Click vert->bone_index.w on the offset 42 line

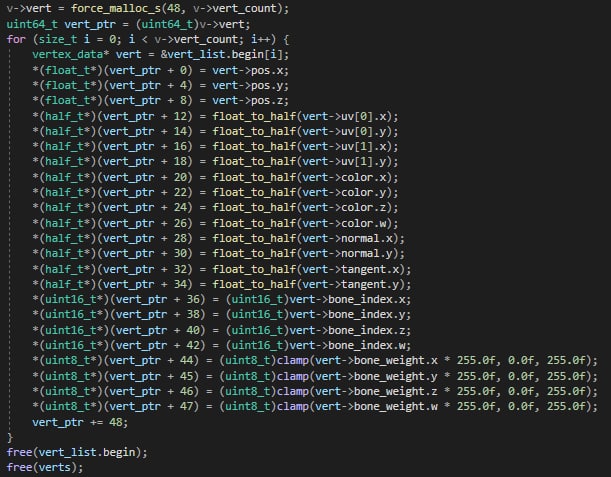347,345
